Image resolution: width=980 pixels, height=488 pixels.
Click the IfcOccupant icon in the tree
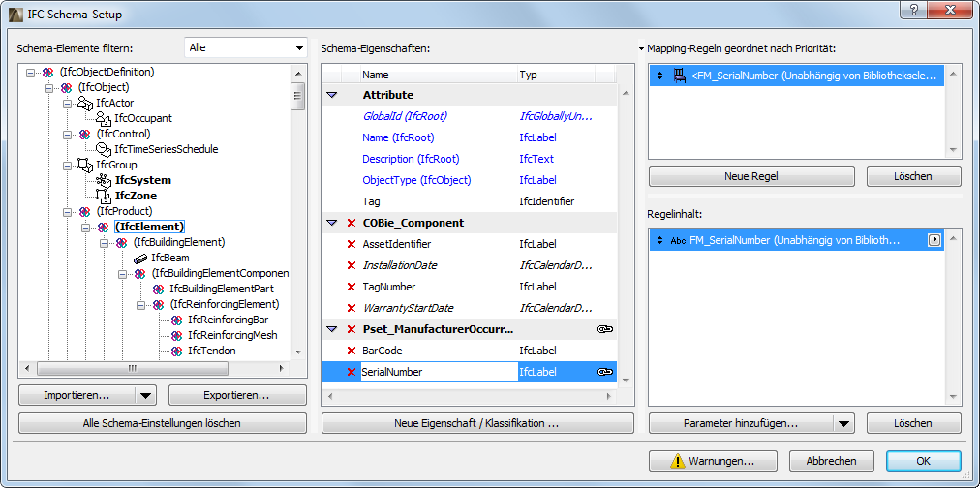point(104,118)
